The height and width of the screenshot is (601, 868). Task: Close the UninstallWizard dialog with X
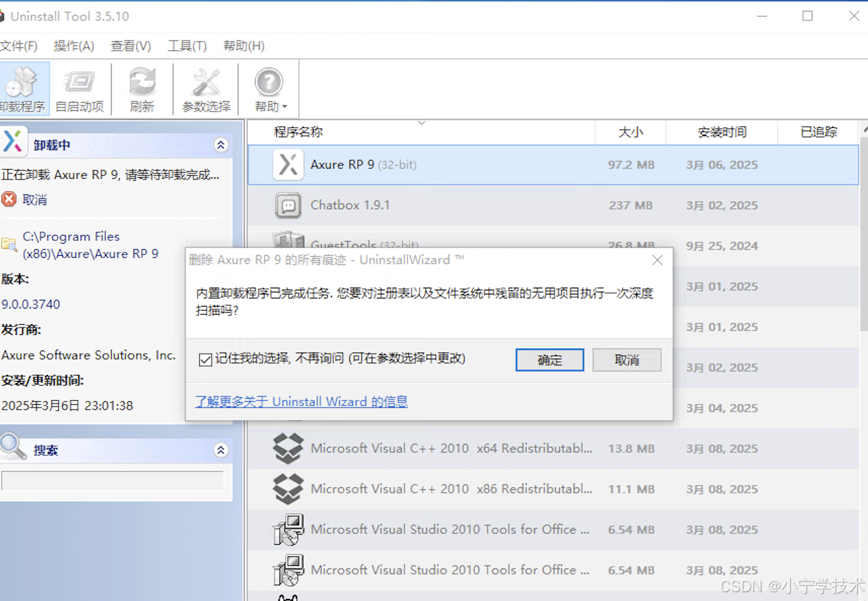point(657,260)
